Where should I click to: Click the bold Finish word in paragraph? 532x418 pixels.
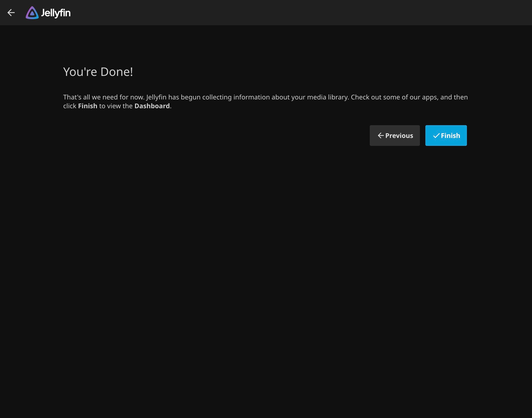87,106
